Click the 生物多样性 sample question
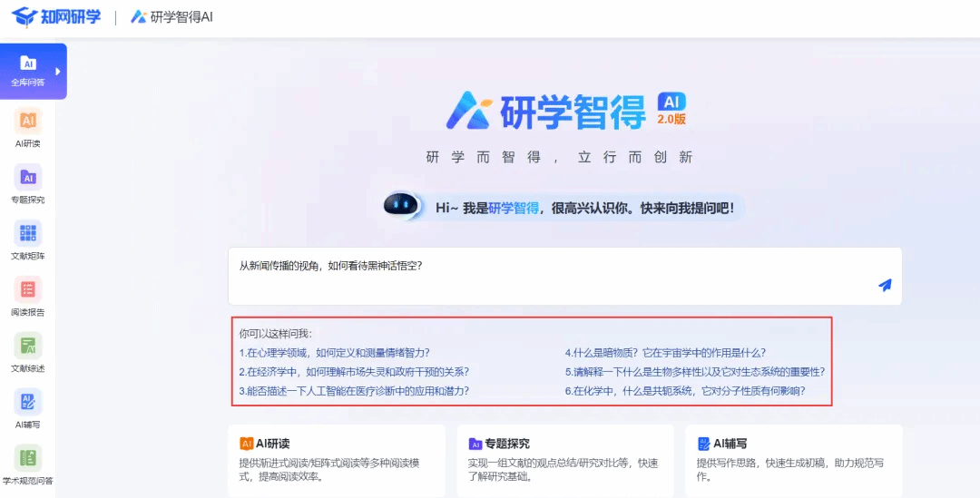Image resolution: width=980 pixels, height=498 pixels. 694,372
